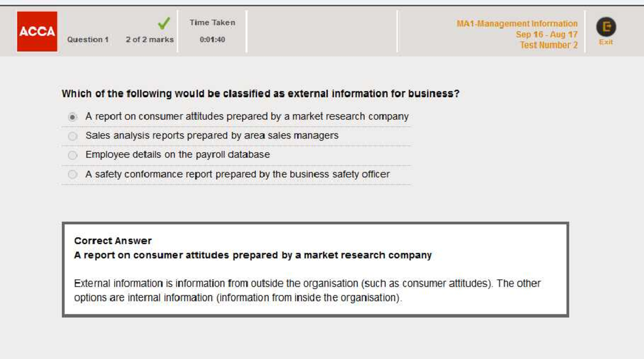Click the Time Taken indicator

[211, 23]
